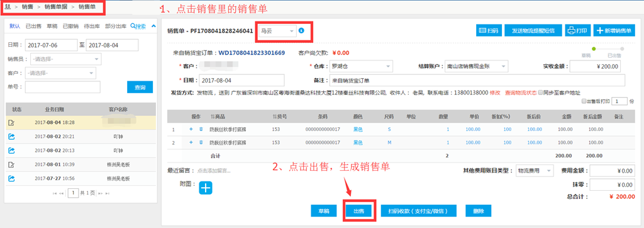The image size is (644, 228).
Task: Click 实收金额 amount field
Action: 595,66
